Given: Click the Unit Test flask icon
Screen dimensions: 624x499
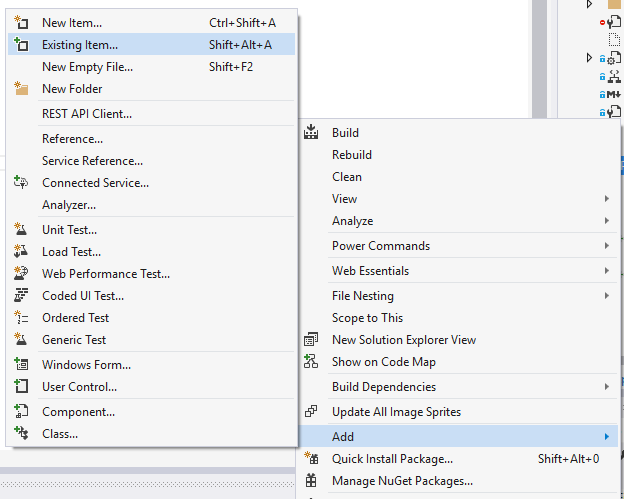Looking at the screenshot, I should pyautogui.click(x=21, y=230).
